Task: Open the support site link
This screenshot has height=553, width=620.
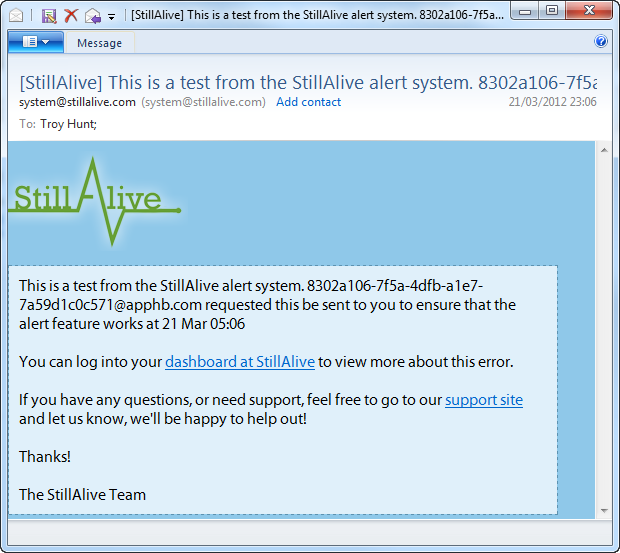Action: (x=484, y=400)
